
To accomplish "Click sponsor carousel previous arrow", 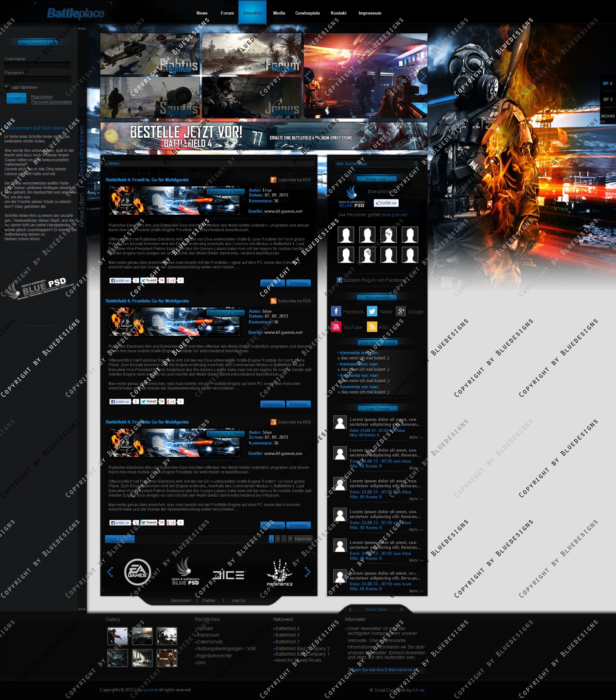I will 110,572.
